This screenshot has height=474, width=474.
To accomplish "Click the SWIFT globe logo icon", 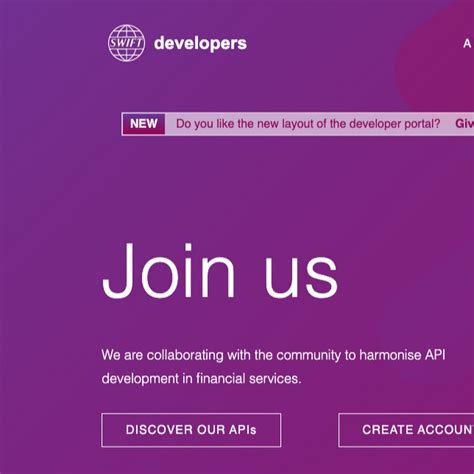I will pos(126,43).
